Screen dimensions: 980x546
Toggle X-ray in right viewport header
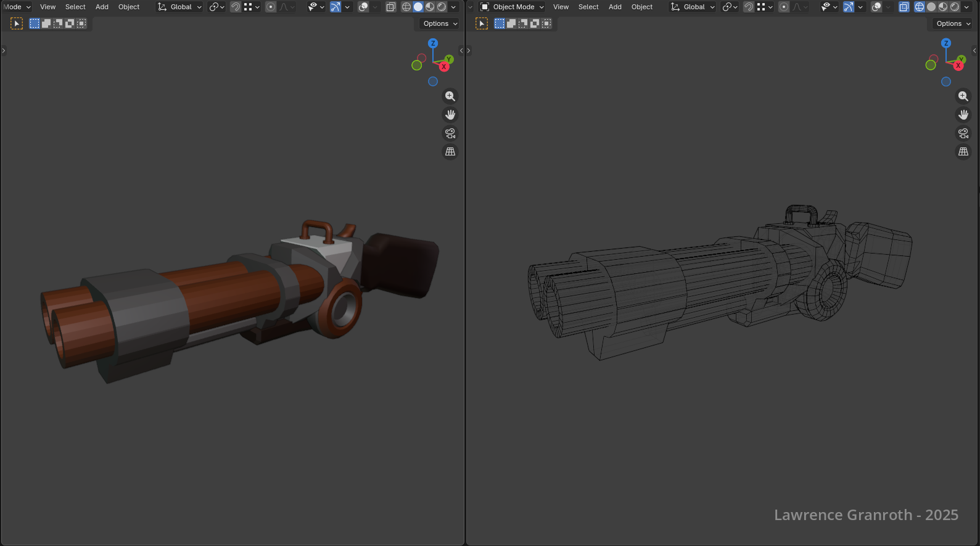click(x=904, y=7)
